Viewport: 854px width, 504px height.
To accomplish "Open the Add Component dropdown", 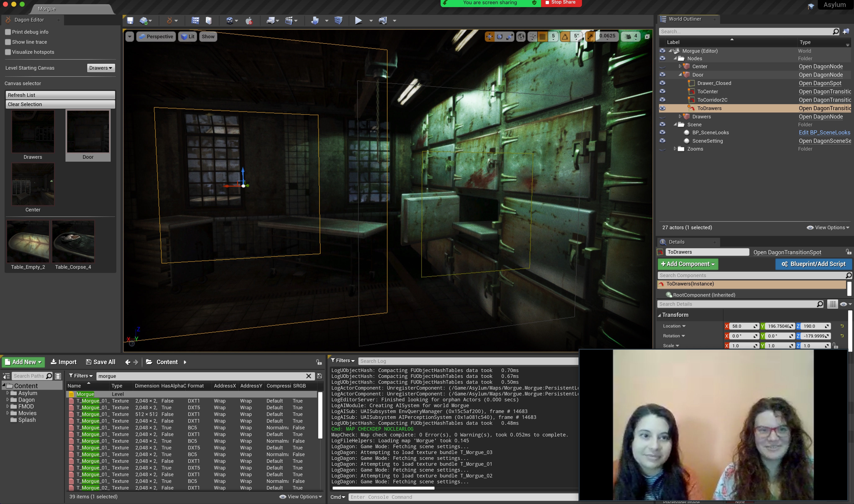I will pos(688,264).
